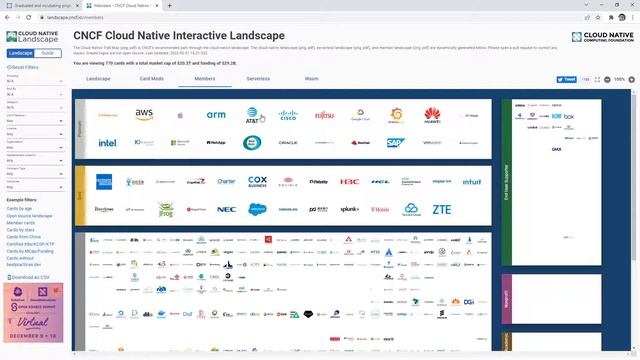Image resolution: width=640 pixels, height=360 pixels.
Task: Expand the Industries filter dropdown
Action: 35,187
